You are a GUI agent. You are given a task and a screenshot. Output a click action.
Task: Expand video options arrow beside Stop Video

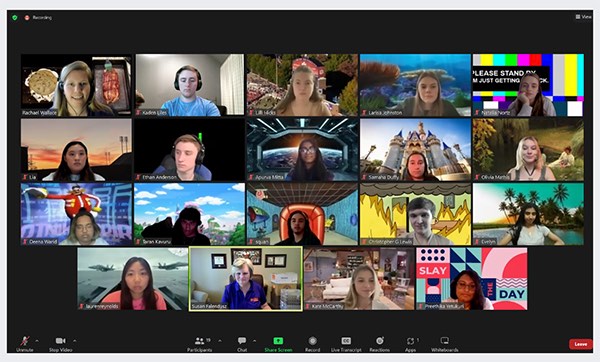point(75,341)
